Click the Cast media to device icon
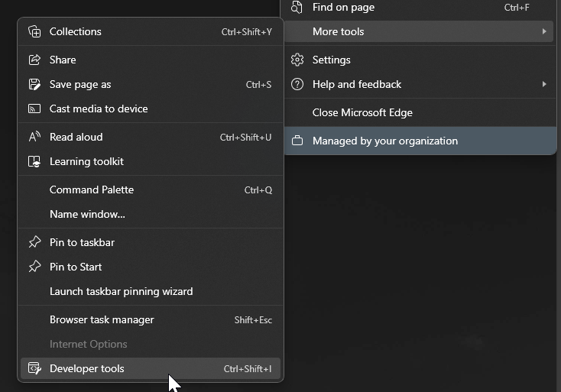The height and width of the screenshot is (392, 561). click(34, 109)
